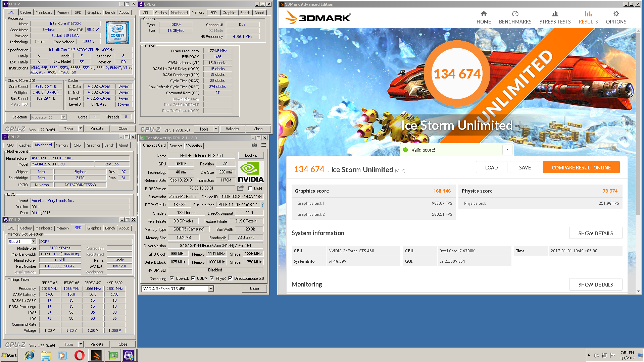Launch Internet Explorer from the taskbar
This screenshot has width=644, height=362.
tap(30, 355)
